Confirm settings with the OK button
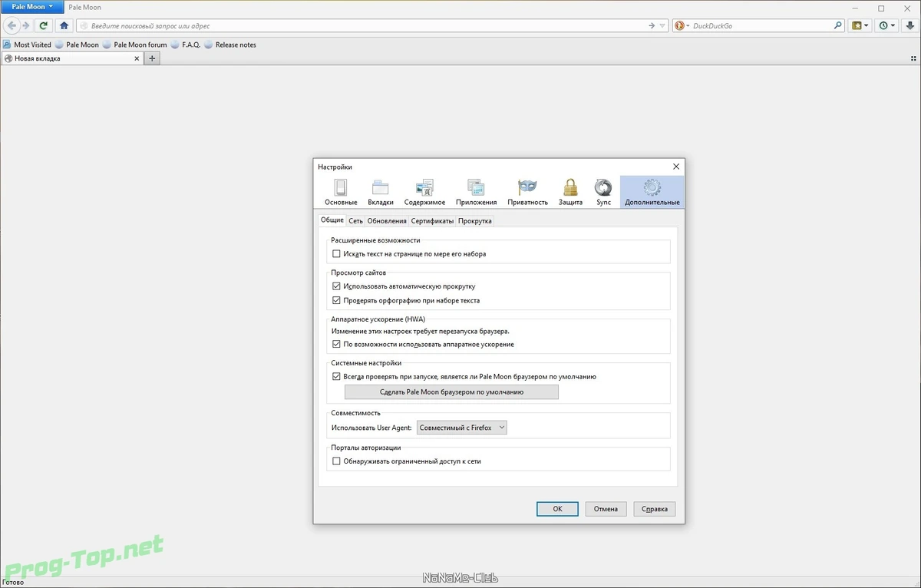921x588 pixels. (558, 509)
